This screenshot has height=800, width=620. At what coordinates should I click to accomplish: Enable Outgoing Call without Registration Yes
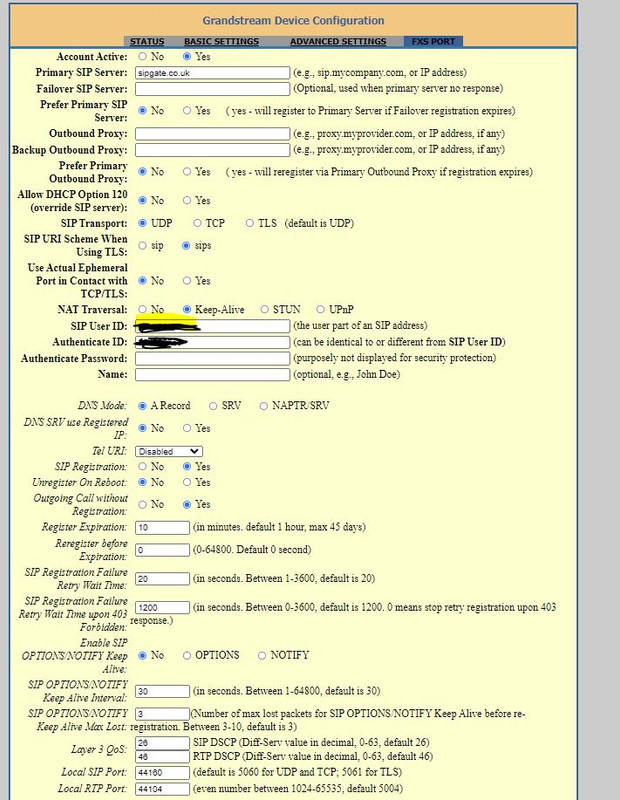pyautogui.click(x=187, y=505)
